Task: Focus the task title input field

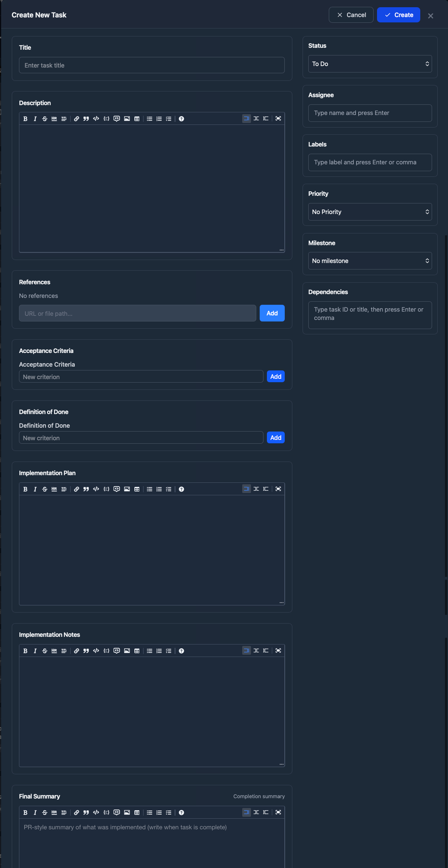Action: tap(152, 65)
